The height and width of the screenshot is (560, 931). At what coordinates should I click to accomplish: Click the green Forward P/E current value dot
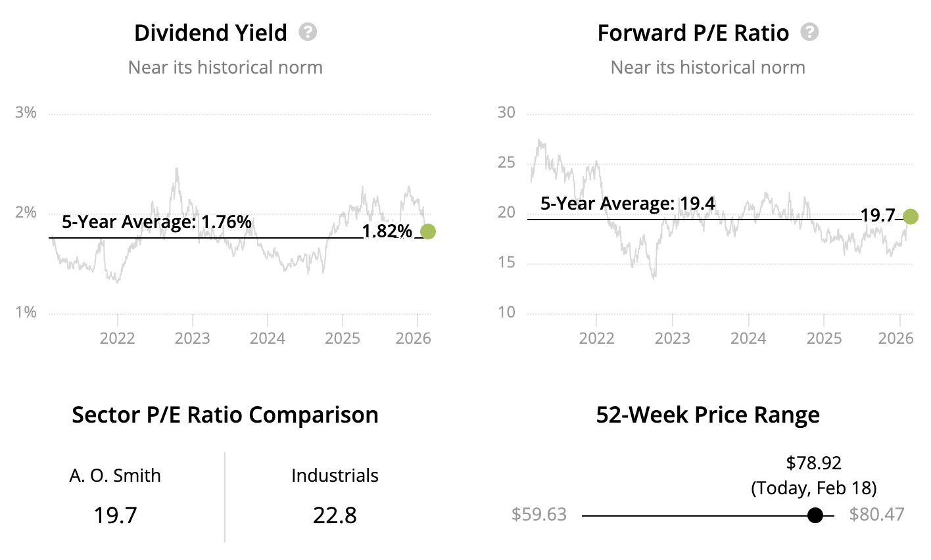point(911,216)
